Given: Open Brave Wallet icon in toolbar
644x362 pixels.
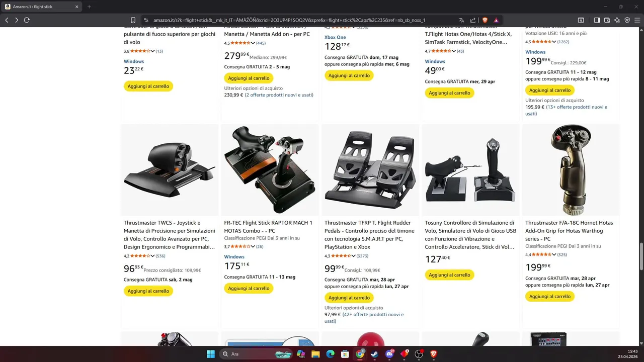Looking at the screenshot, I should (x=607, y=20).
